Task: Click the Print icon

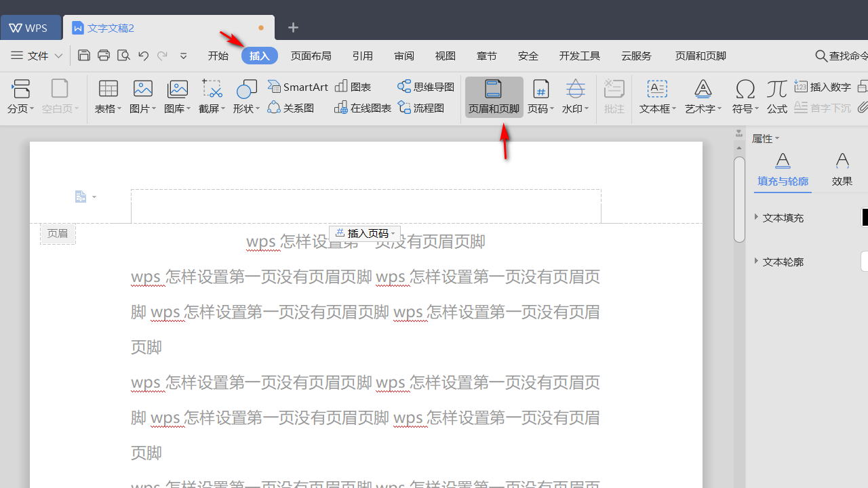Action: (104, 56)
